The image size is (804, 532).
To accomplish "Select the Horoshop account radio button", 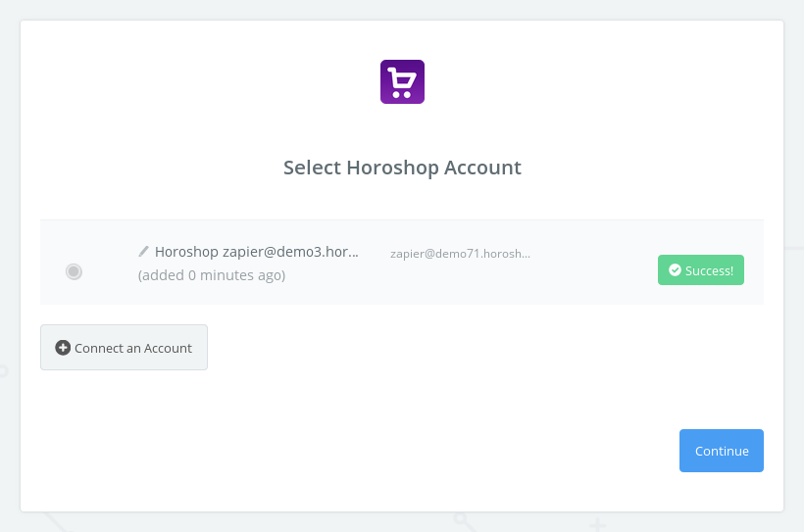I will pyautogui.click(x=74, y=271).
